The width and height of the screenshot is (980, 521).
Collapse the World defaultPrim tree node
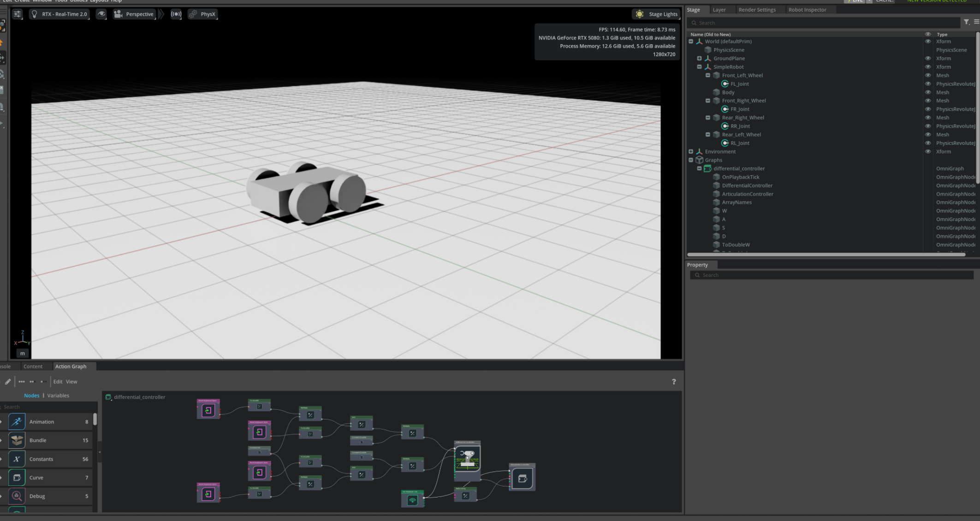tap(691, 42)
